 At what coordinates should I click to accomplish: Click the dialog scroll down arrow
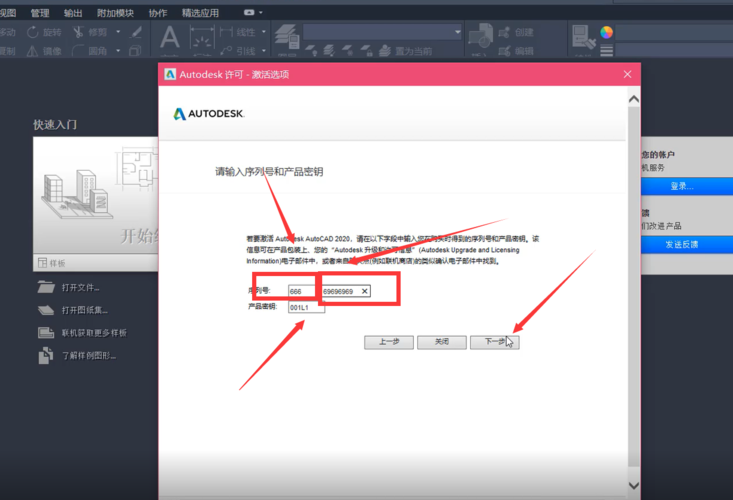pos(634,485)
